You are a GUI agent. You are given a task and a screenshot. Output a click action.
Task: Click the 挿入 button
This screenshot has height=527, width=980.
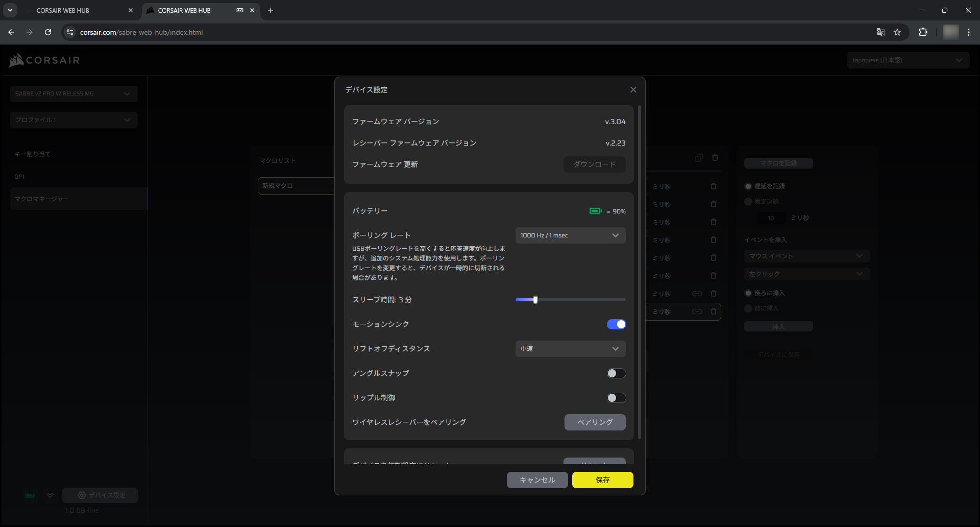[778, 327]
